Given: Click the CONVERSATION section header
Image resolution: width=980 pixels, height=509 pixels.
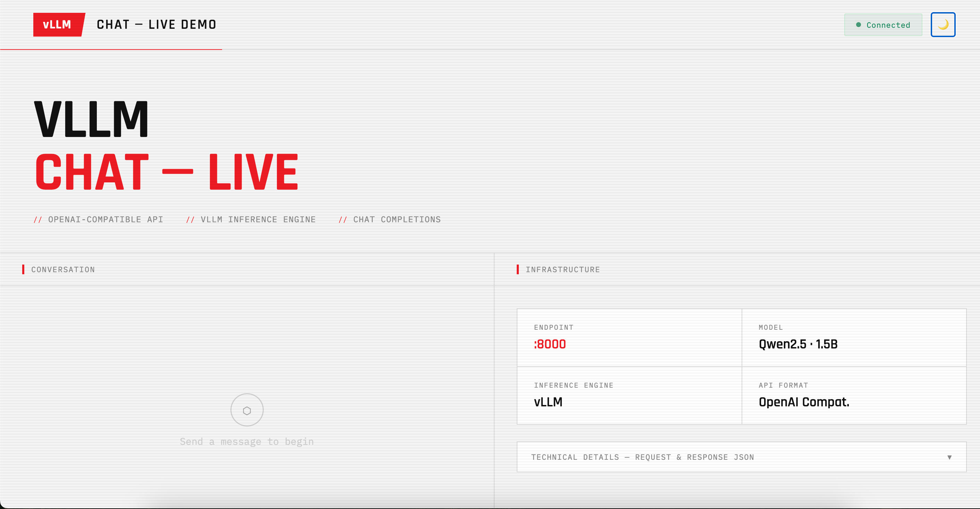Looking at the screenshot, I should click(63, 269).
